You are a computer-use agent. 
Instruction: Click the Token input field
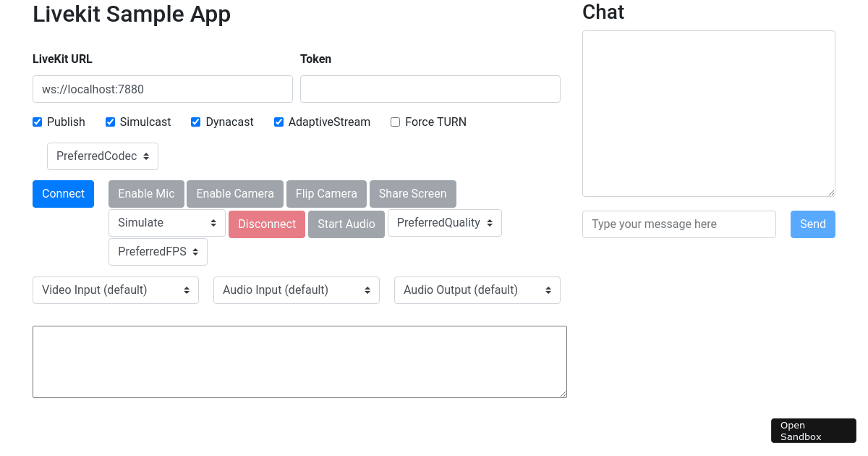(x=430, y=88)
